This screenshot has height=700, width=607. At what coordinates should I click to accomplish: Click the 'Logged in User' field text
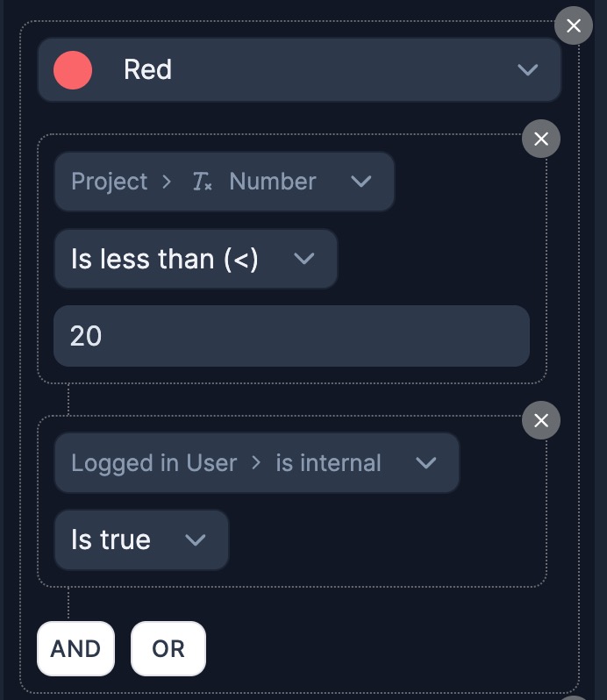154,463
